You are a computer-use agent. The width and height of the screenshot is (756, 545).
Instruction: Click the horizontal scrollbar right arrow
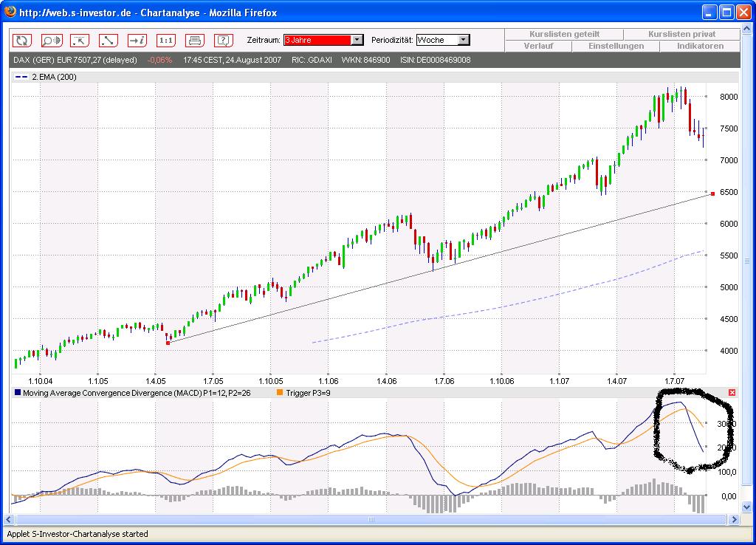[735, 519]
